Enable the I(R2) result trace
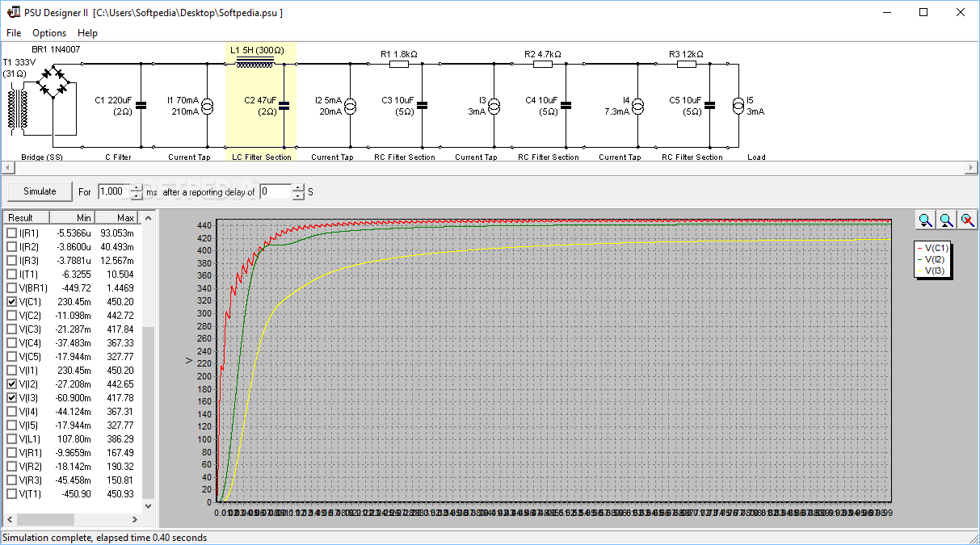 [x=11, y=246]
